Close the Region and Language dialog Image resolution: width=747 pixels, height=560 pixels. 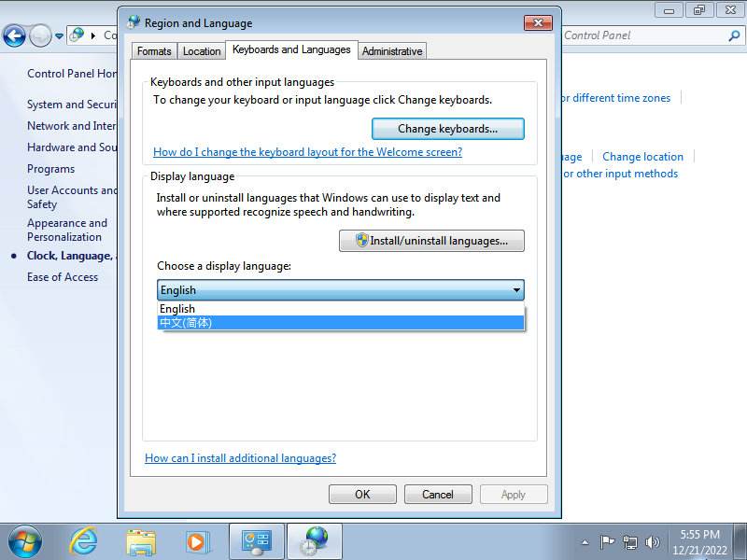538,22
